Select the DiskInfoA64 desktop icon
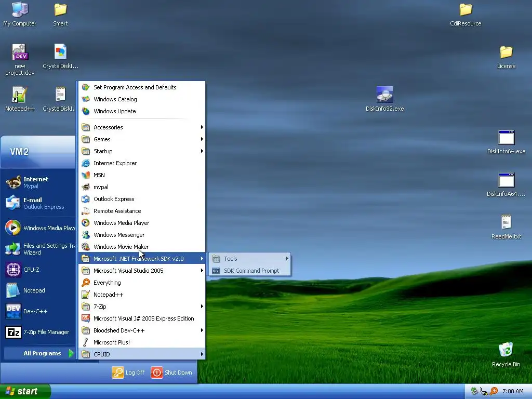Viewport: 532px width, 399px height. [x=506, y=184]
